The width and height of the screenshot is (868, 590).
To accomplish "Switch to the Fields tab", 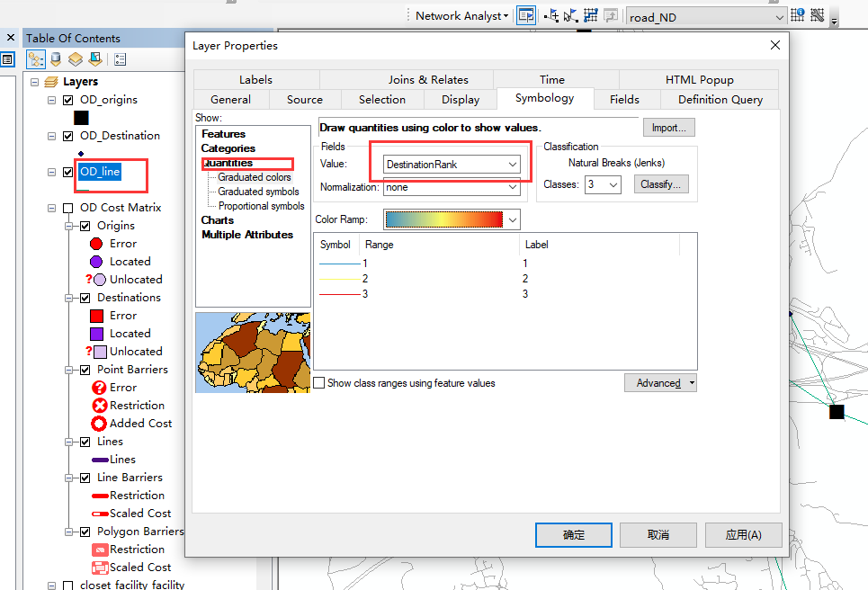I will (x=625, y=99).
